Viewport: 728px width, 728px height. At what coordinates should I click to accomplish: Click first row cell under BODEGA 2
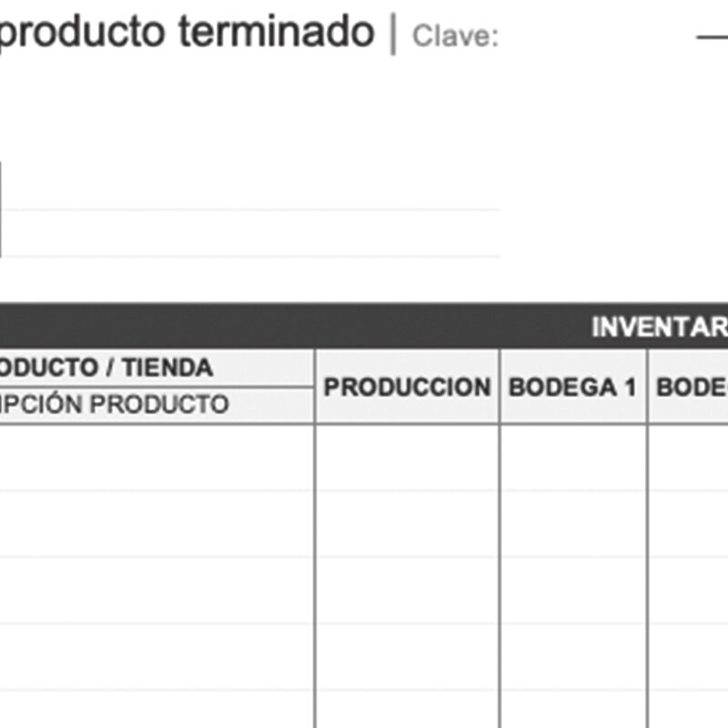pos(689,458)
